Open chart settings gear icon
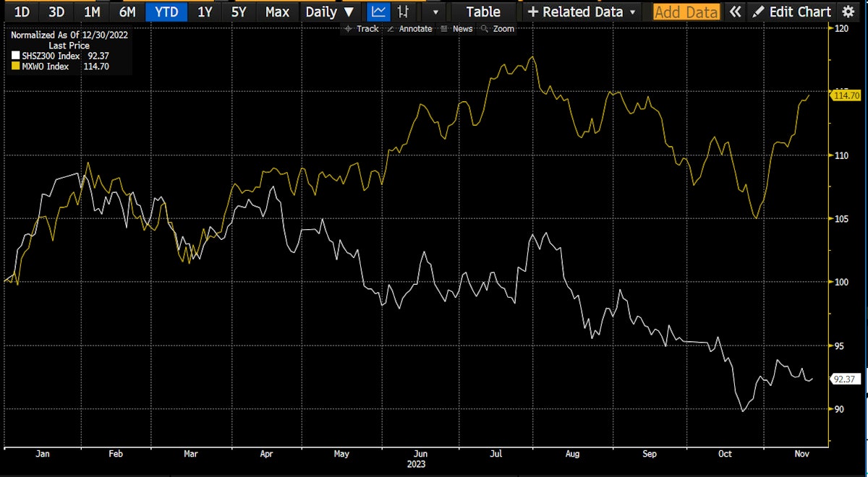 click(x=848, y=12)
